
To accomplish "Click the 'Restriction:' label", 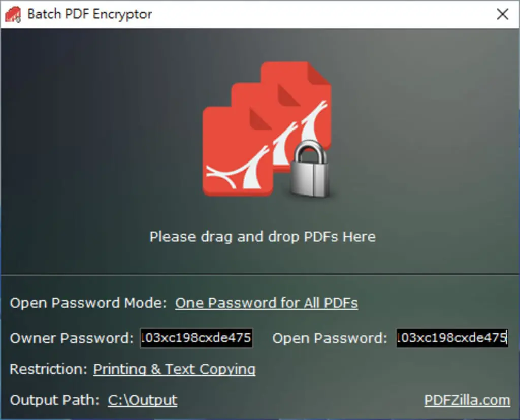I will coord(48,369).
